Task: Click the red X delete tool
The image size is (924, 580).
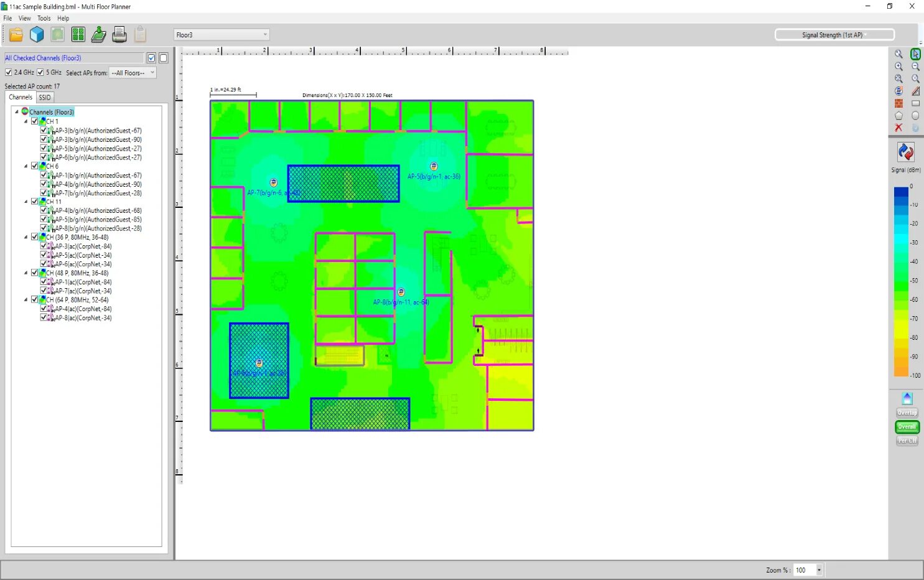Action: pos(898,128)
